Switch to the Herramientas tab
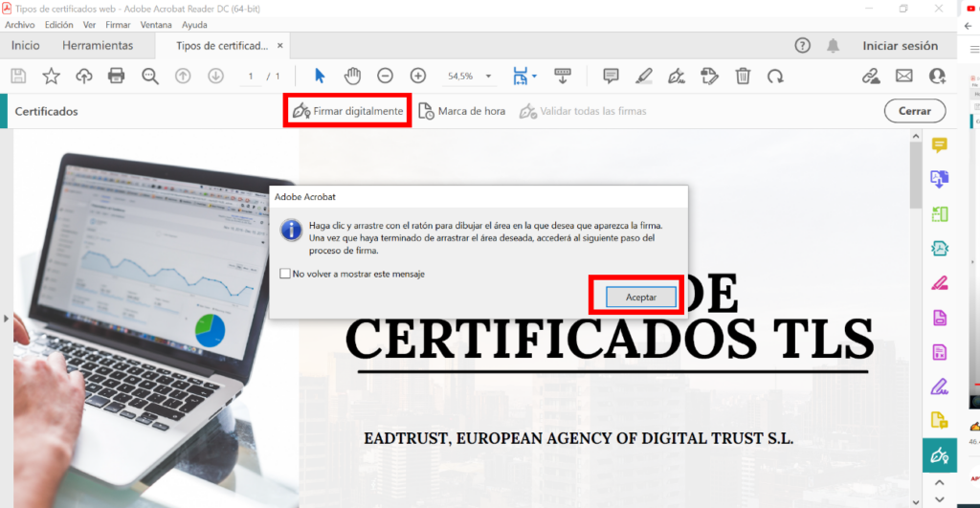This screenshot has height=508, width=980. point(98,46)
